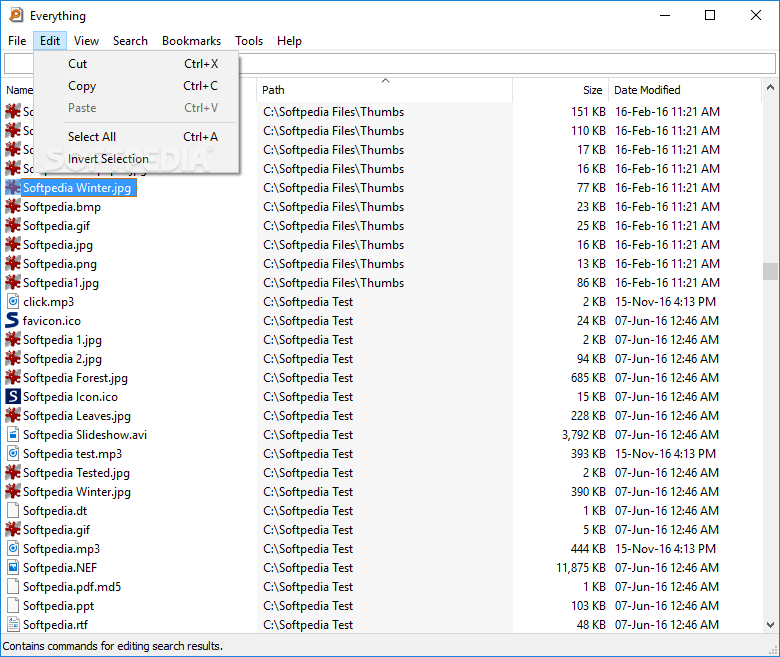Screen dimensions: 780x657
Task: Click the date cell of Softpedia.mp3
Action: coord(665,549)
